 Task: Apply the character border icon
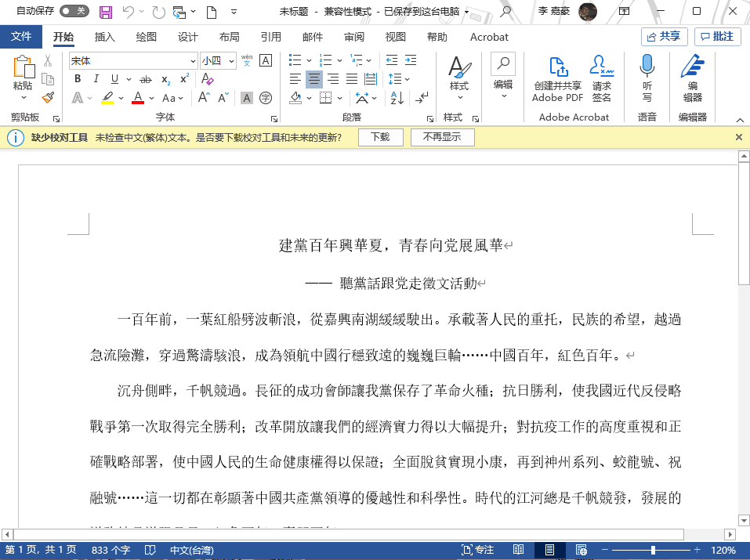click(266, 60)
